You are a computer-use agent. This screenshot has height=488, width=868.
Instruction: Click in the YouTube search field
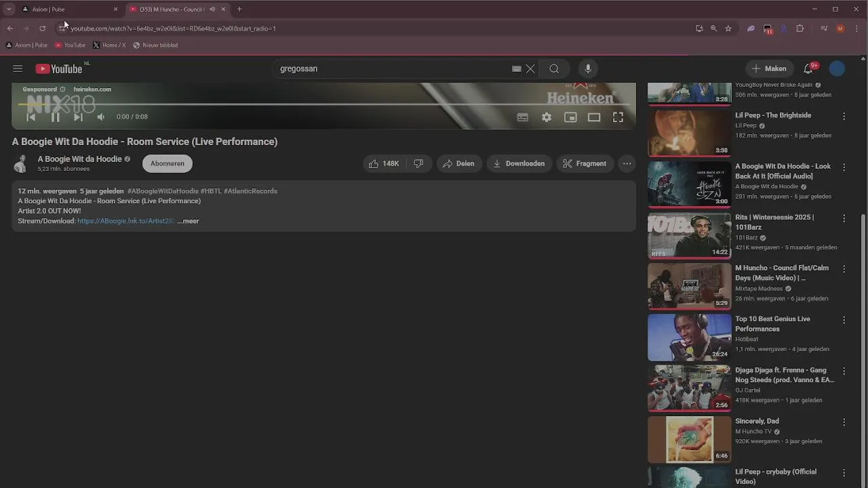click(x=393, y=68)
